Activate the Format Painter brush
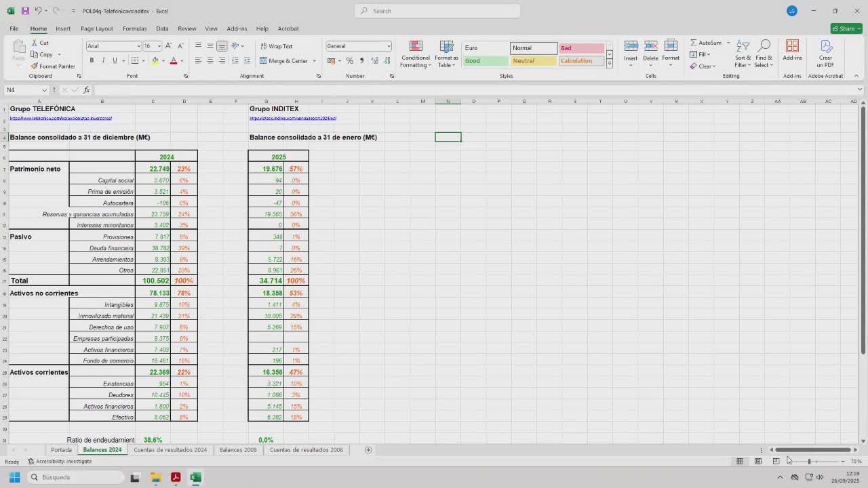This screenshot has width=868, height=488. (x=34, y=66)
